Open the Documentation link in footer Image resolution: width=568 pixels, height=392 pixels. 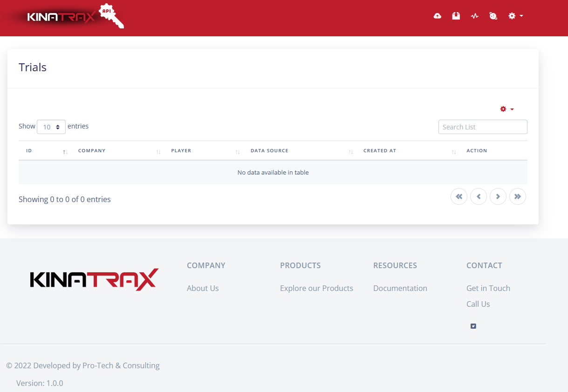tap(400, 288)
